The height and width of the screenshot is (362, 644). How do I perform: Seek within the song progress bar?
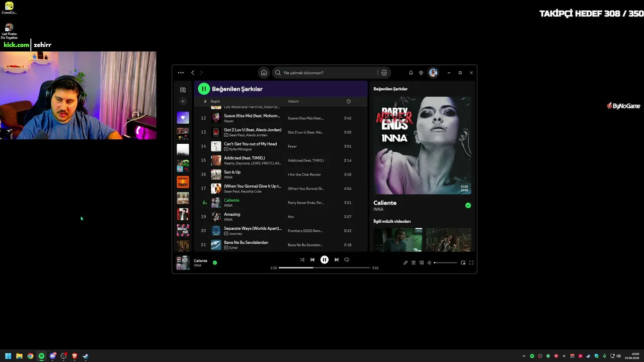pos(325,268)
